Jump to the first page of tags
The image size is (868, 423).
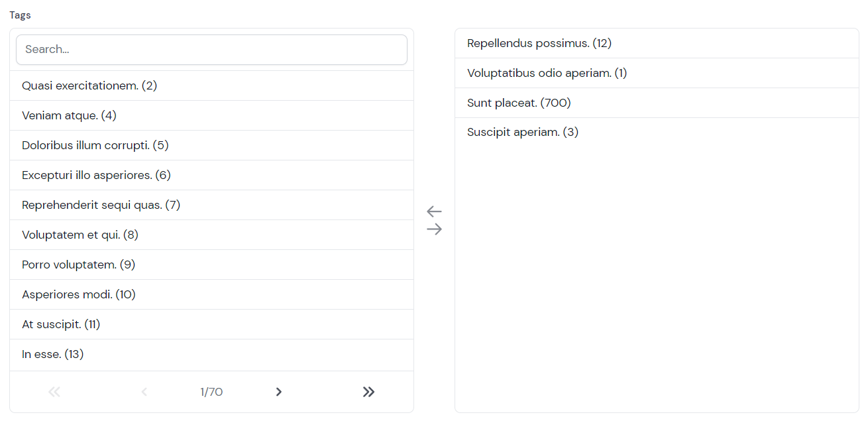(x=54, y=392)
